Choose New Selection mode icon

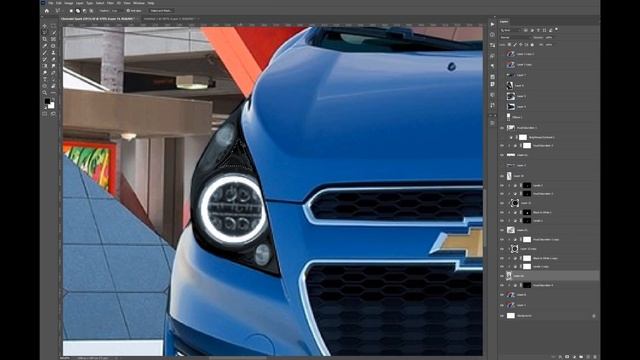click(x=71, y=11)
